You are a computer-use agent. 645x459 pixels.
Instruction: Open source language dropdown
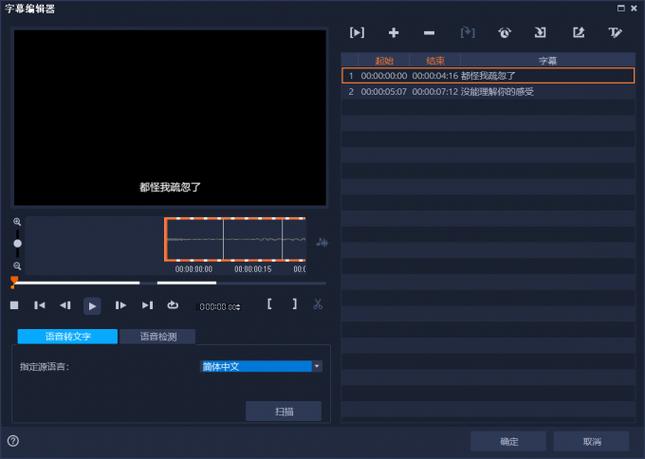click(317, 366)
